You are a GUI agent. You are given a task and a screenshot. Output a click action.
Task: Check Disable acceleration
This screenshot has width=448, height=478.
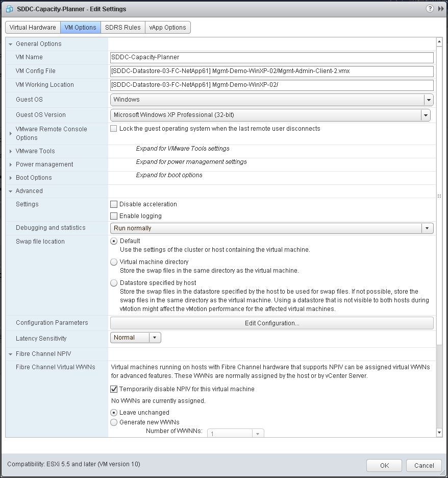(x=114, y=204)
